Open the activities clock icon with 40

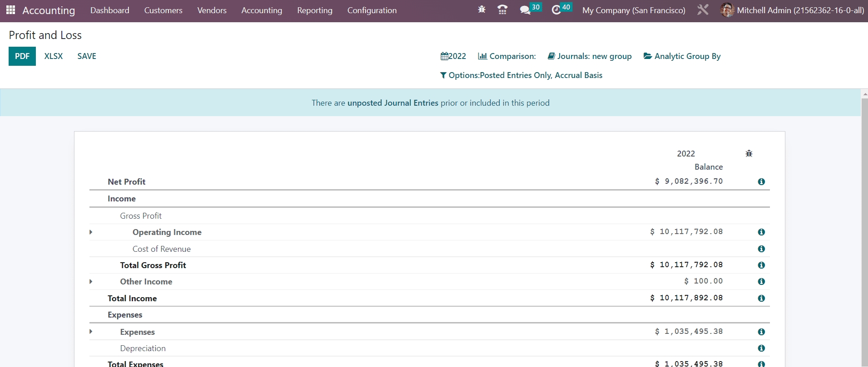pyautogui.click(x=557, y=10)
